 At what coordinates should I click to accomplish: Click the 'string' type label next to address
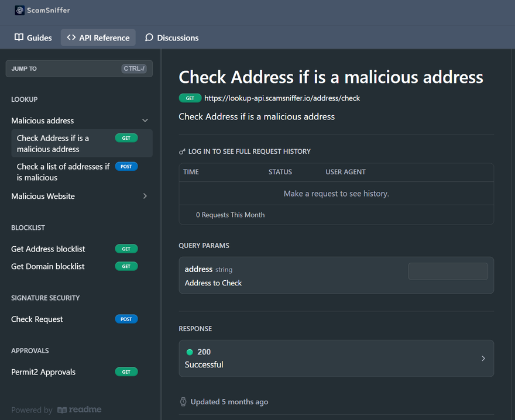click(x=224, y=270)
